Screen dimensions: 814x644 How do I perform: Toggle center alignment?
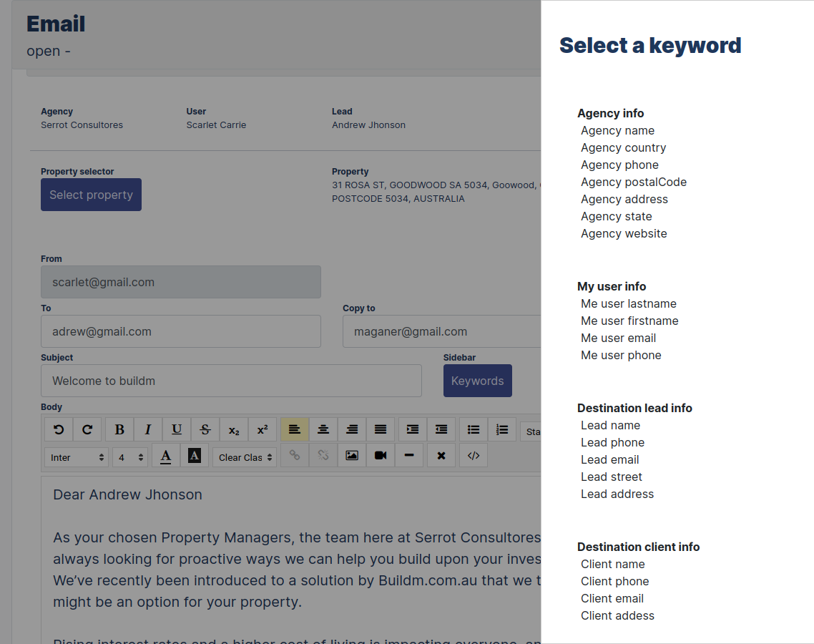323,429
